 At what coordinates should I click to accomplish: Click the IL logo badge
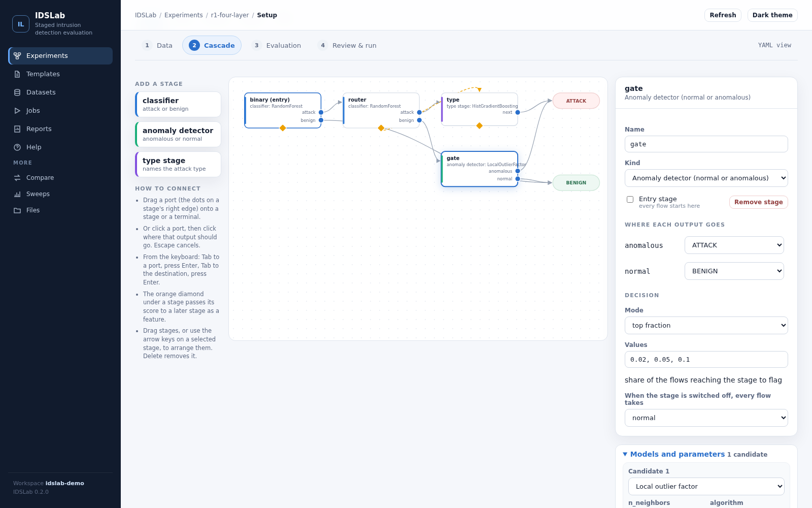coord(21,24)
